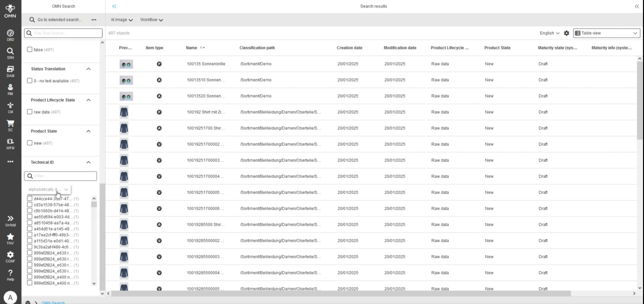Click item type icon for 10013510 Sonnen row
This screenshot has height=304, width=644.
[159, 80]
